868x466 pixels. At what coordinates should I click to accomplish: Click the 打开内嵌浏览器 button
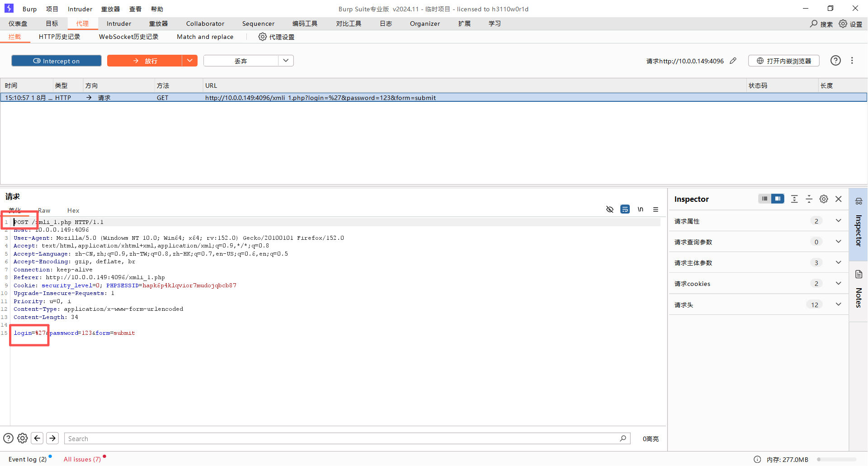tap(784, 61)
